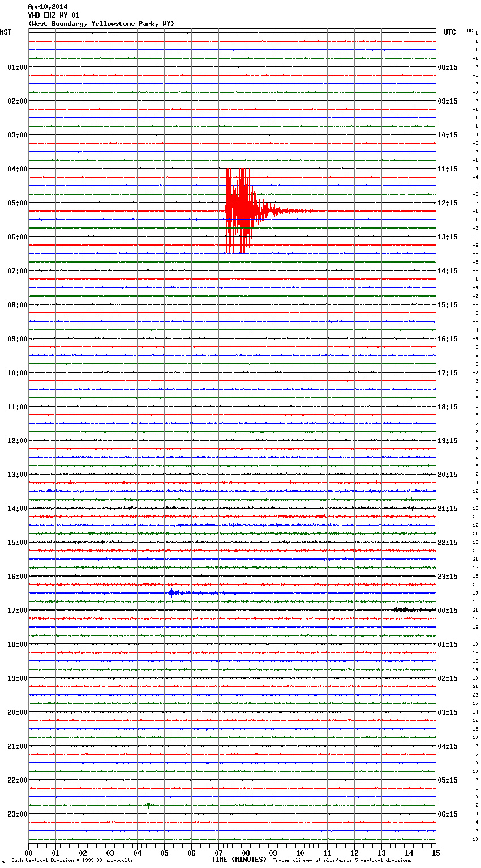The width and height of the screenshot is (481, 868).
Task: Click the UTC axis header
Action: 450,32
